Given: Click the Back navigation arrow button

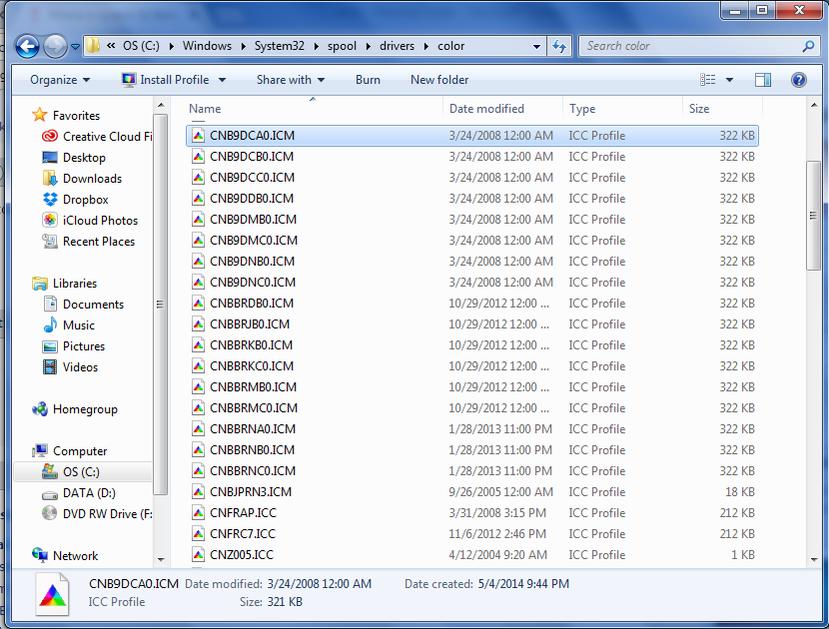Looking at the screenshot, I should (x=27, y=46).
